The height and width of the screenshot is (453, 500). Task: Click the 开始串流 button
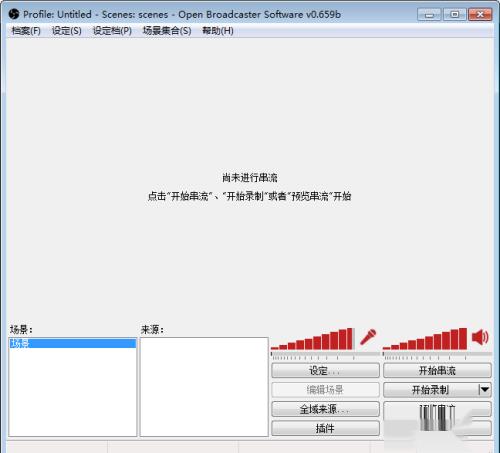pos(437,370)
